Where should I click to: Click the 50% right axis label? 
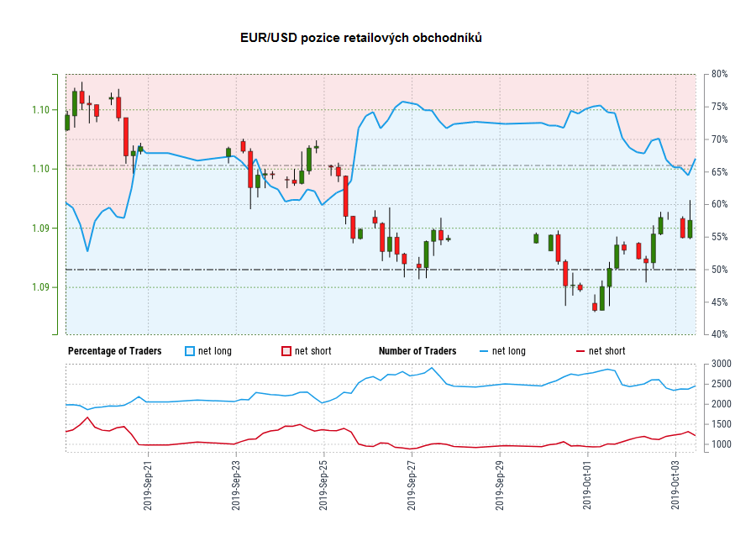point(719,270)
